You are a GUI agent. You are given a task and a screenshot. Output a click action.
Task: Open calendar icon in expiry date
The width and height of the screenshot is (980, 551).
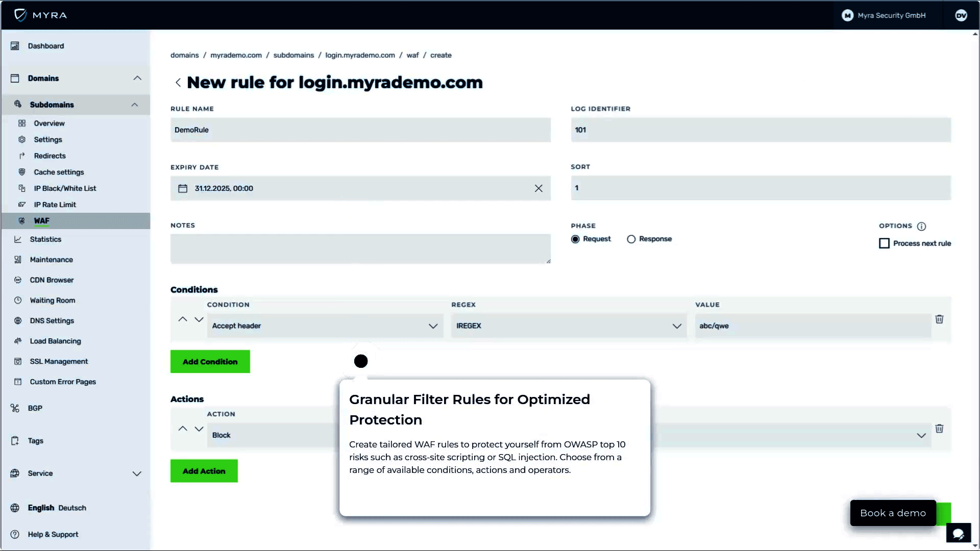point(183,188)
